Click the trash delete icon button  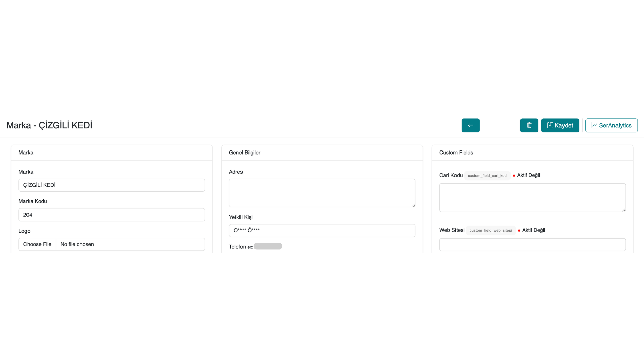(x=529, y=125)
